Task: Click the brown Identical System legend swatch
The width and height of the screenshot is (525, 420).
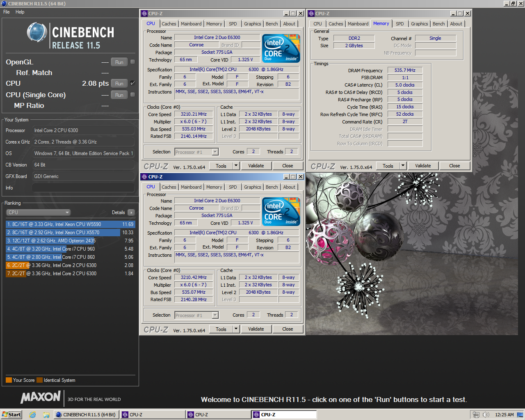Action: (x=39, y=380)
